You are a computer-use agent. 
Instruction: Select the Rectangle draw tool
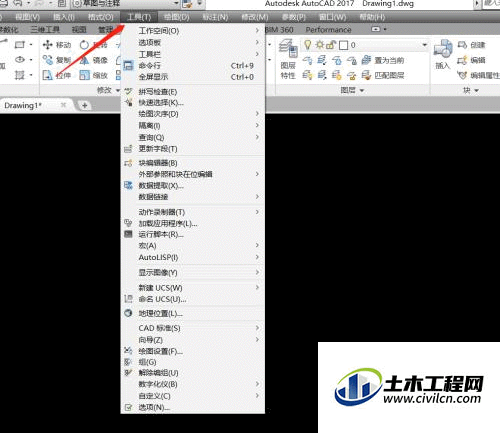pyautogui.click(x=20, y=45)
